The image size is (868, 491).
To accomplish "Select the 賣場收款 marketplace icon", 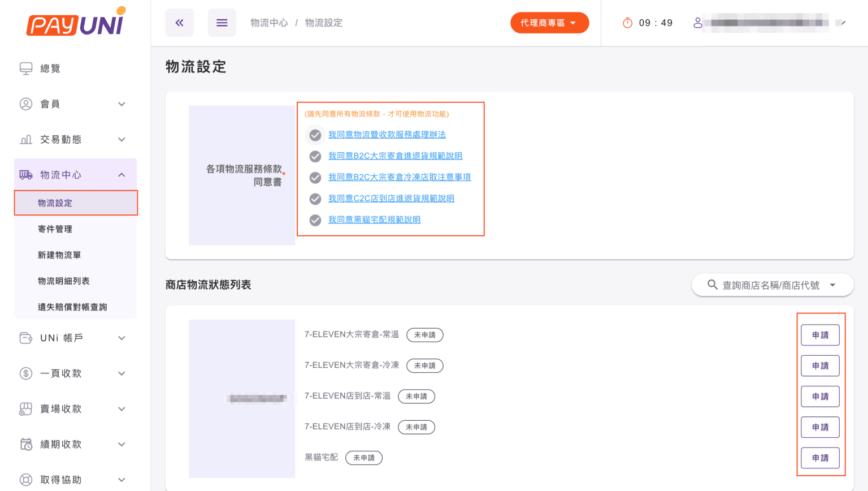I will (25, 408).
